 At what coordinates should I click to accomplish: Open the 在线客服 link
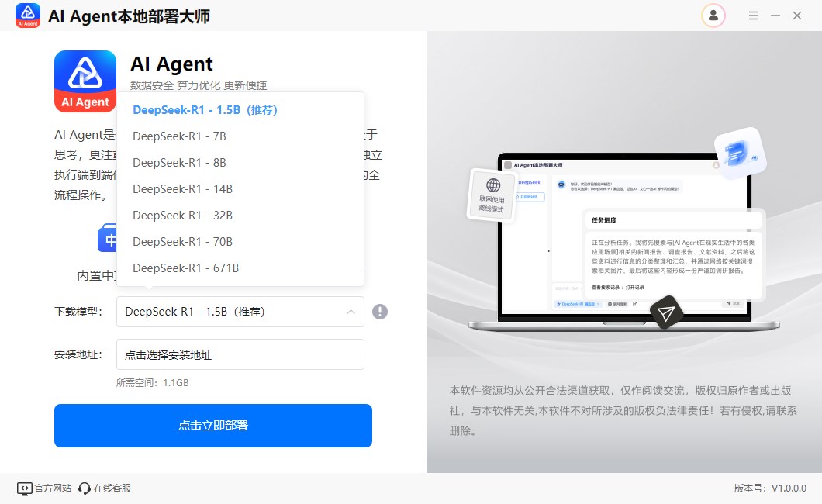pos(112,488)
